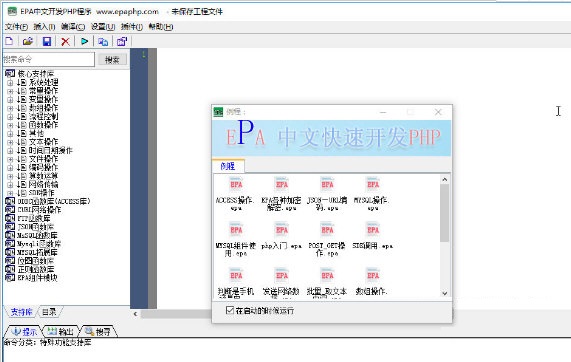Select the 核心支持库 library icon
The image size is (571, 362).
click(10, 74)
